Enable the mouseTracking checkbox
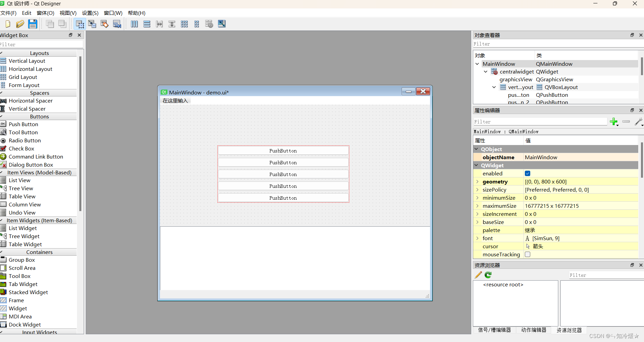This screenshot has height=342, width=644. (528, 254)
